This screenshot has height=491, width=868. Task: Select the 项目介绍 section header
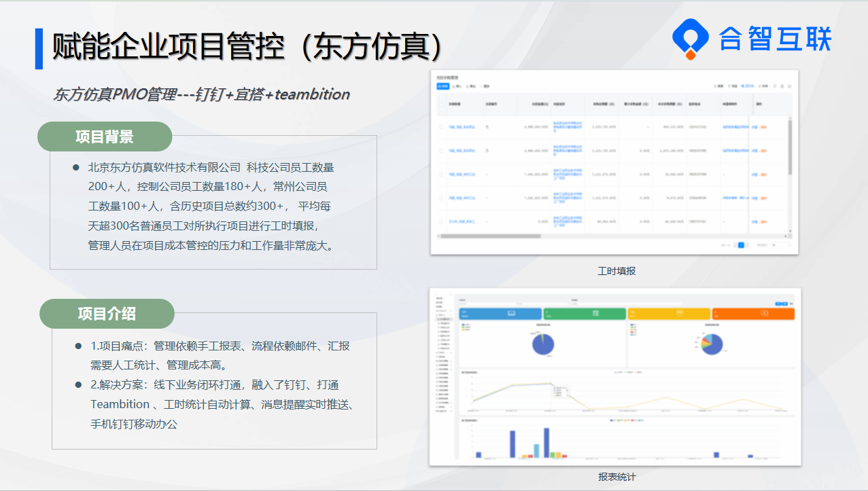pos(107,314)
